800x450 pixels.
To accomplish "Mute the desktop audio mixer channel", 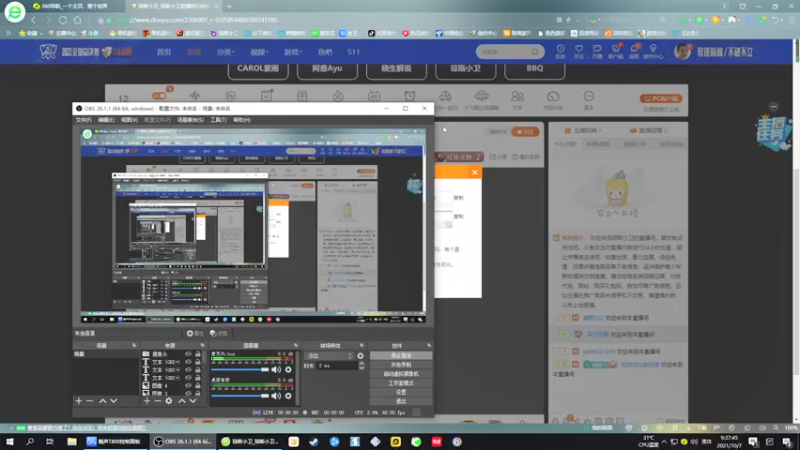I will click(276, 395).
